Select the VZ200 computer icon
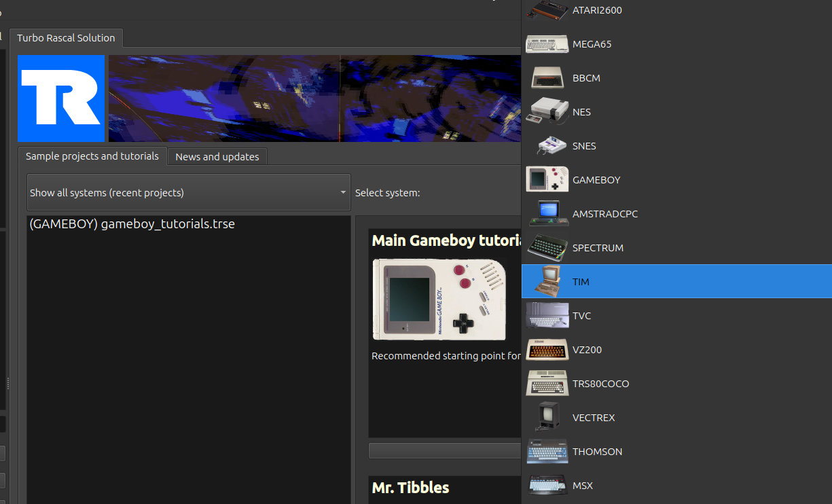The height and width of the screenshot is (504, 832). click(547, 349)
